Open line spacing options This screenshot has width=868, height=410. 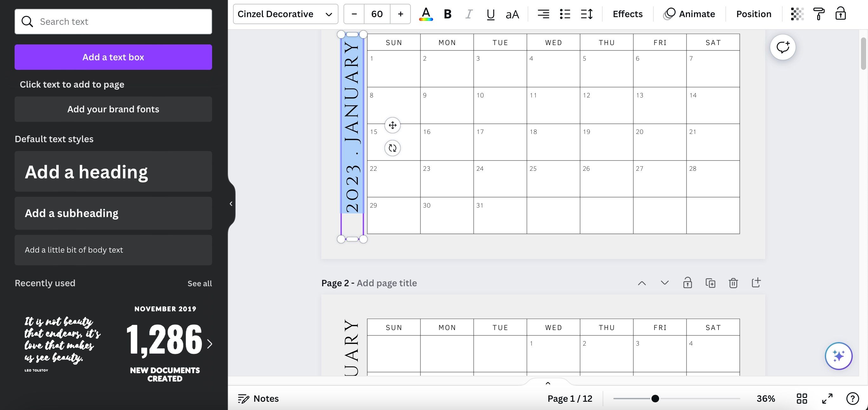coord(587,14)
